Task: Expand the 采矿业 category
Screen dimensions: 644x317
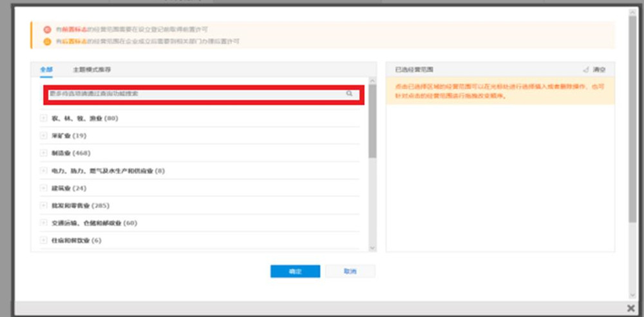Action: pos(44,136)
